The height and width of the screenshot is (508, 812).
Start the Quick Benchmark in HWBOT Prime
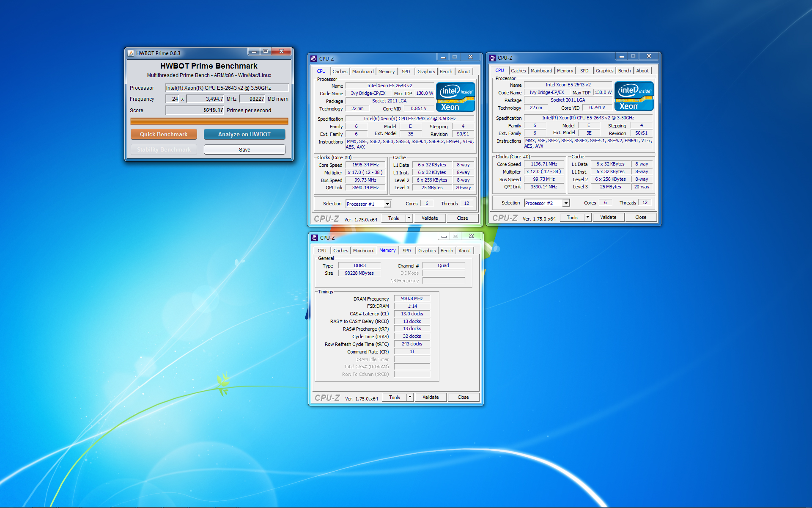point(164,134)
